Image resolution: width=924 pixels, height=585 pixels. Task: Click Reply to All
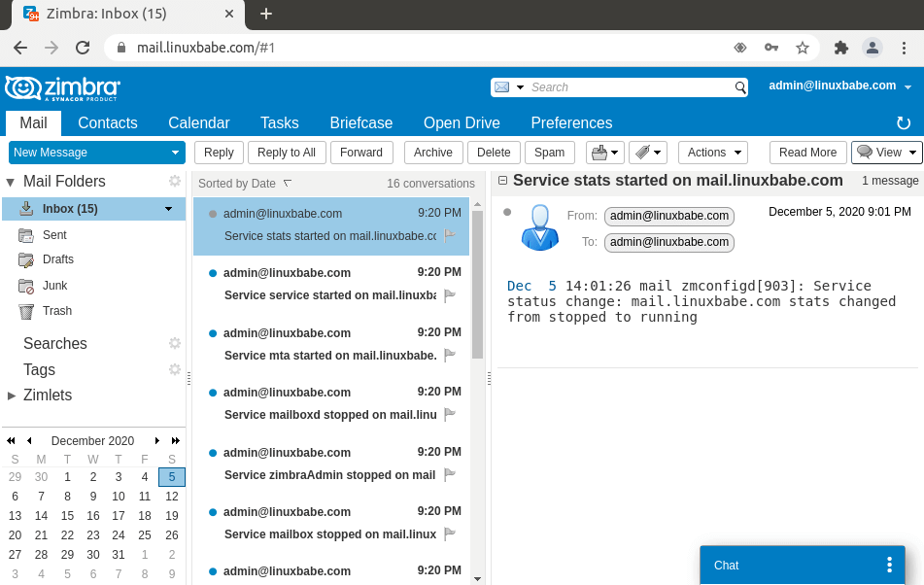pyautogui.click(x=287, y=153)
